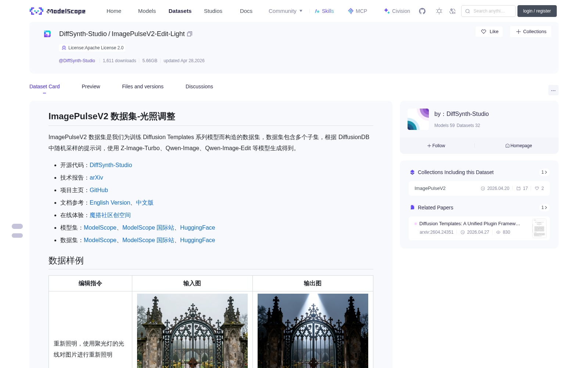
Task: Open the Datasets nav item
Action: pyautogui.click(x=180, y=11)
